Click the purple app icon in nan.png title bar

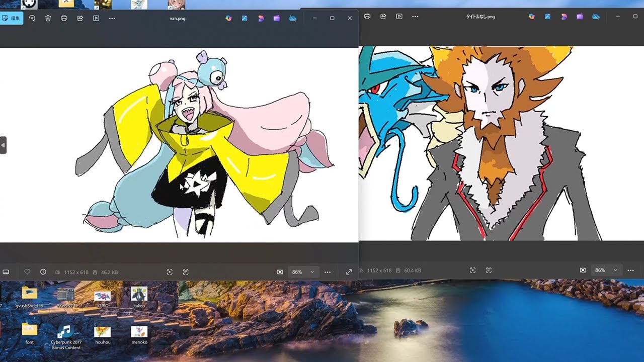277,18
